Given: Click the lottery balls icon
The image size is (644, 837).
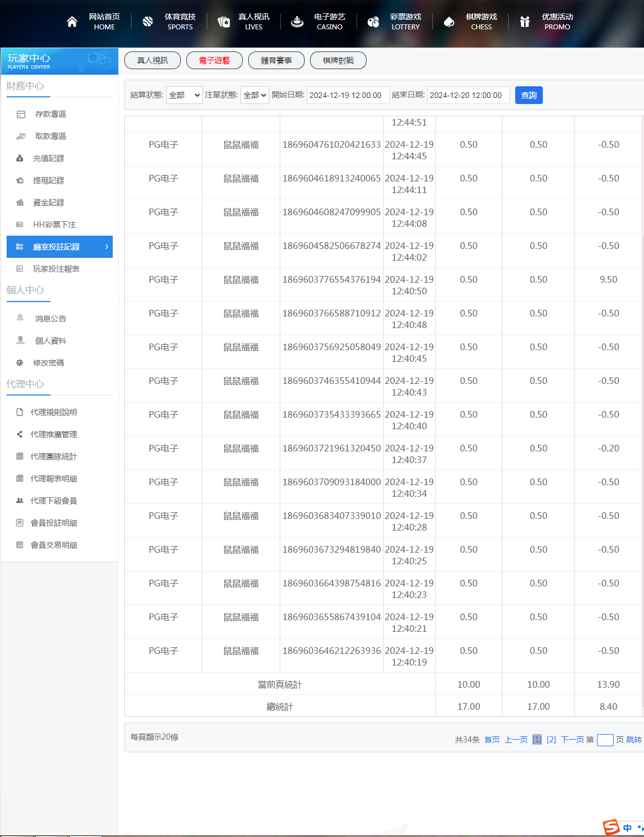Looking at the screenshot, I should [374, 22].
